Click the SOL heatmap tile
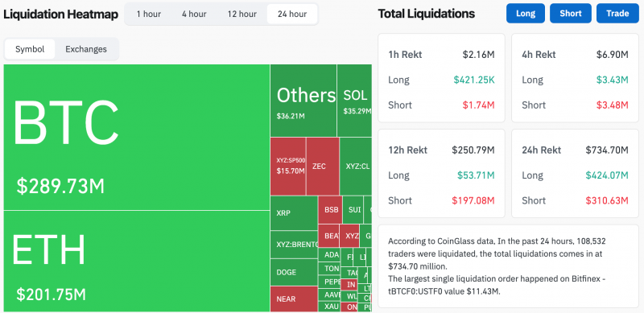The height and width of the screenshot is (313, 644). [x=354, y=101]
